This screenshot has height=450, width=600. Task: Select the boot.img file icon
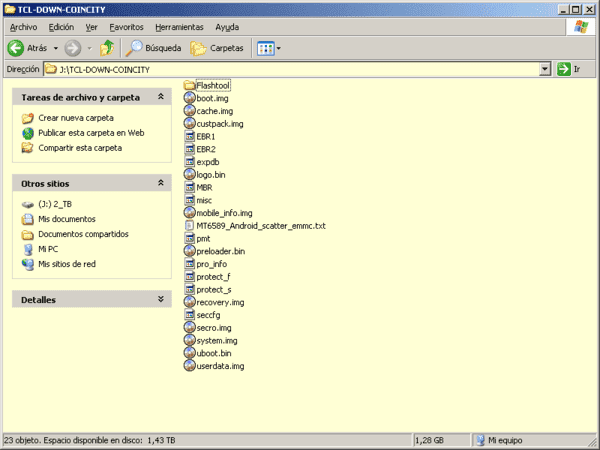coord(189,98)
